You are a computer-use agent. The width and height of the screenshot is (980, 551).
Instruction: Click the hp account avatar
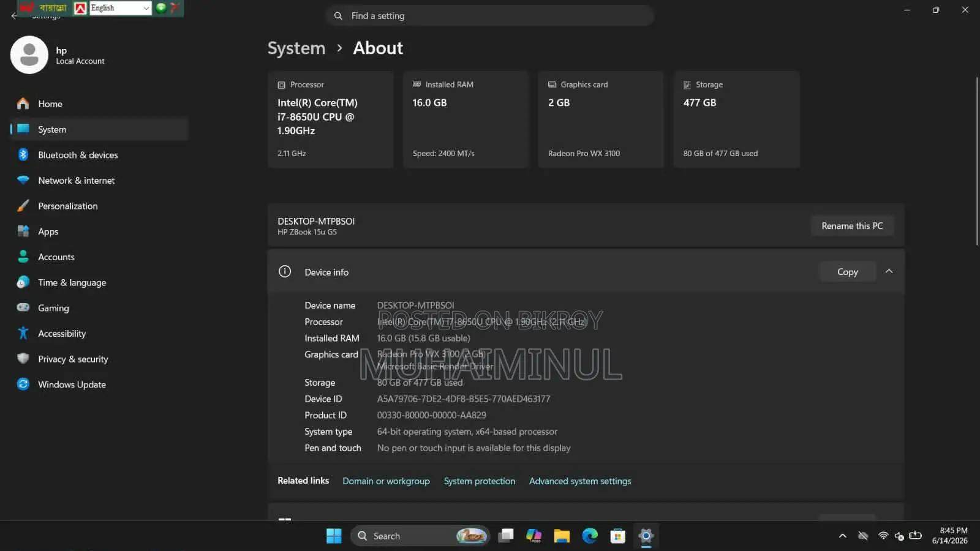29,55
